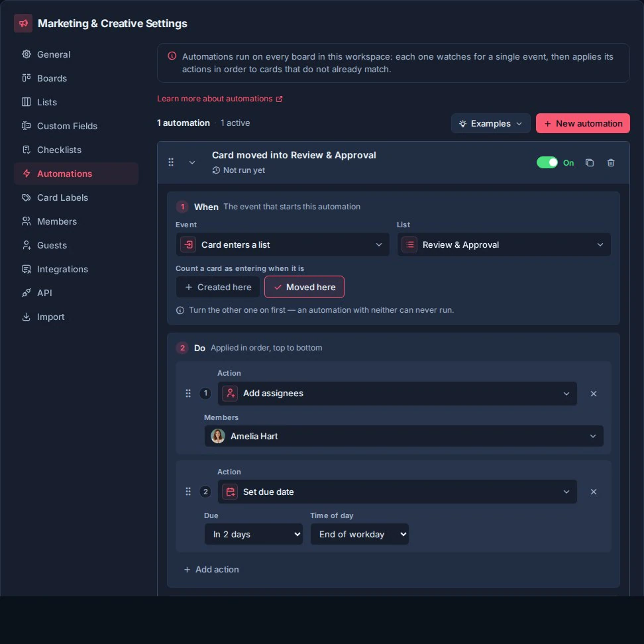The height and width of the screenshot is (644, 644).
Task: Remove the Add assignees action
Action: click(x=594, y=394)
